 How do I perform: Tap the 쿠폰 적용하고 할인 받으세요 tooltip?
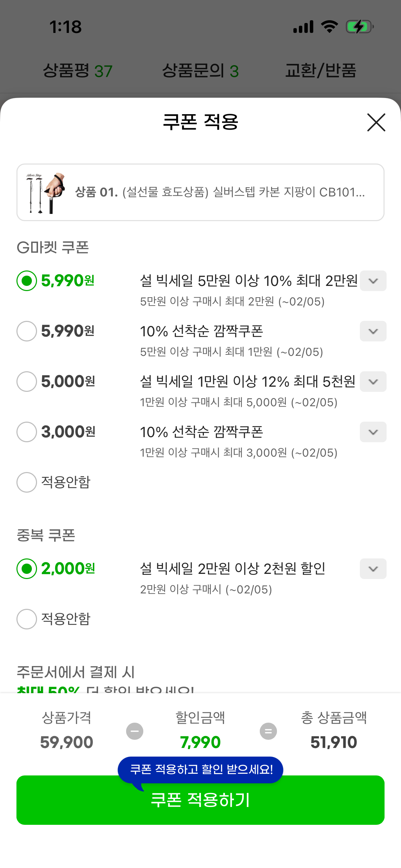click(x=200, y=770)
